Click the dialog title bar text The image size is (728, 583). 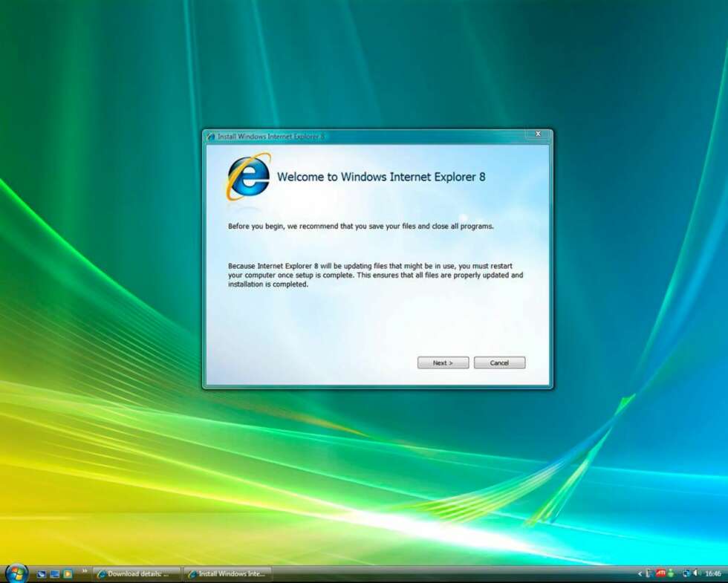pyautogui.click(x=271, y=137)
